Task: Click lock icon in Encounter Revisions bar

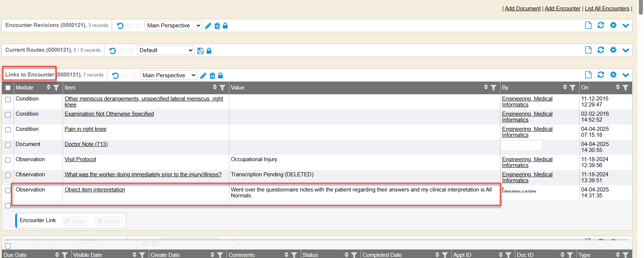Action: (225, 26)
